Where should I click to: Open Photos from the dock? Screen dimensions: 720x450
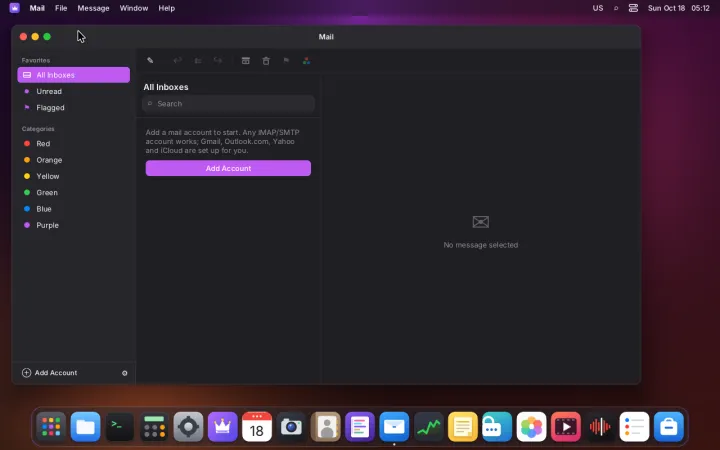[531, 427]
